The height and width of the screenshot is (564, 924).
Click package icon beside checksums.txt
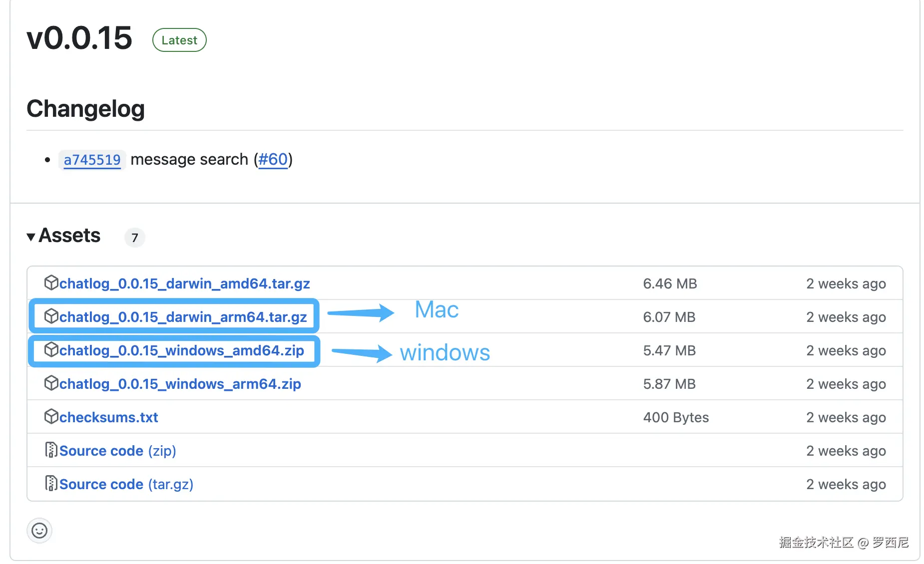pos(51,416)
